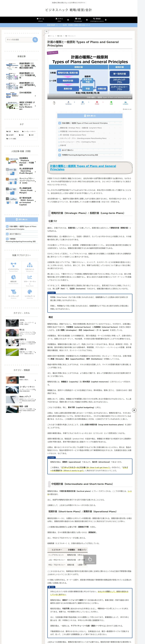145x644 pixels.
Task: Open ホーム in the navigation bar
Action: point(40,20)
